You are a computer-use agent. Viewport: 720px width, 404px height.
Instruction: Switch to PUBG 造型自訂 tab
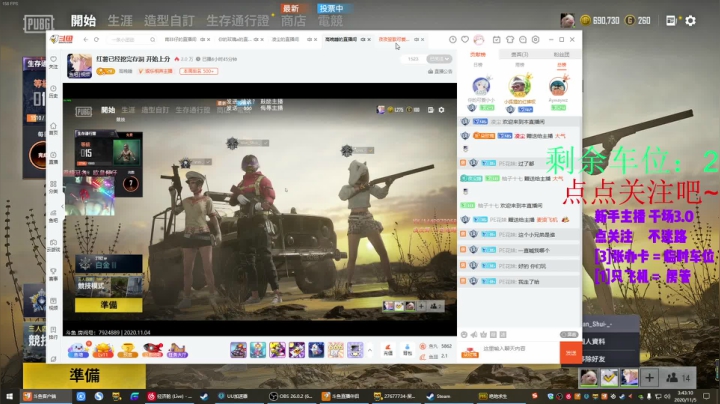coord(169,21)
